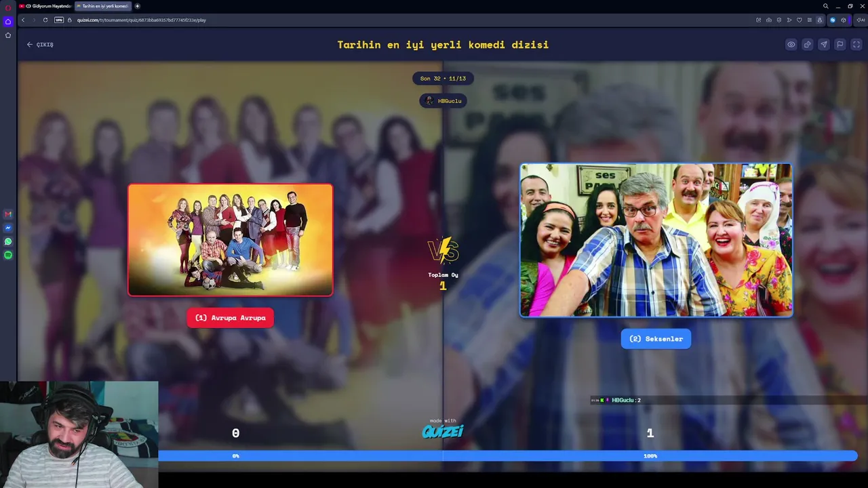This screenshot has height=488, width=868.
Task: Open the snapshot camera icon in address bar
Action: [x=768, y=20]
